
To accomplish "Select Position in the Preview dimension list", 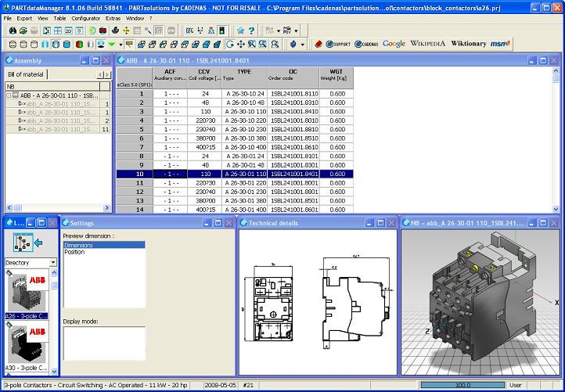I will 104,252.
